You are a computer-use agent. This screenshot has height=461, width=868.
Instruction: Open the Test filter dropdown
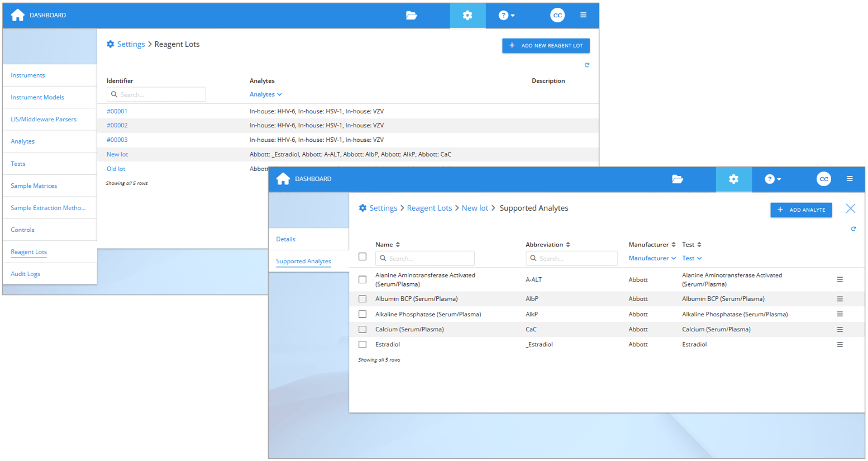pyautogui.click(x=691, y=258)
